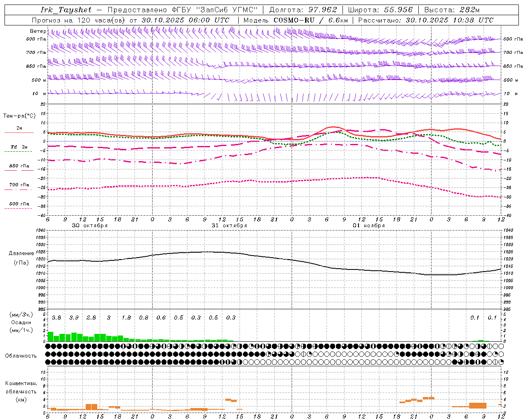Click the 'Ветер' wind panel label
Screen dimensions: 525x420
[x=38, y=31]
